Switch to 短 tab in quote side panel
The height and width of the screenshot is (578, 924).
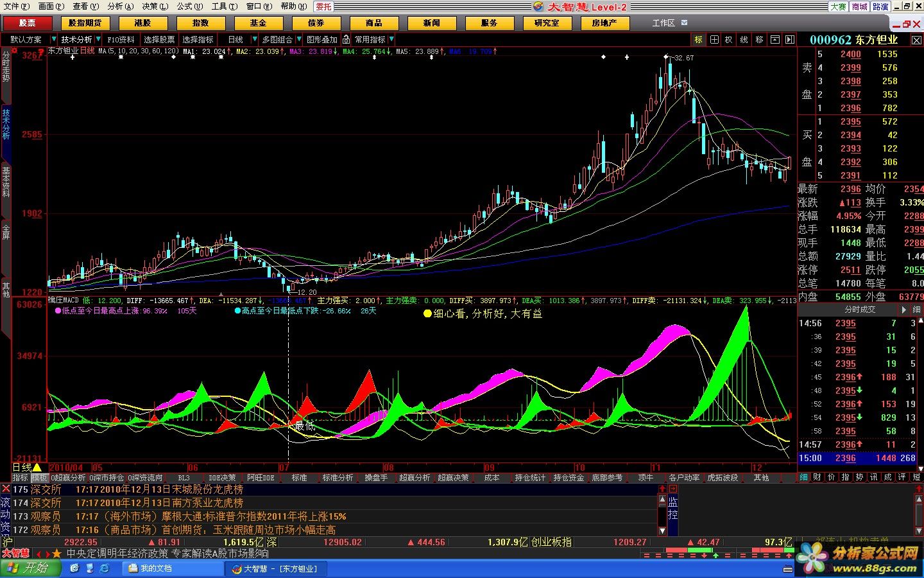click(x=916, y=477)
